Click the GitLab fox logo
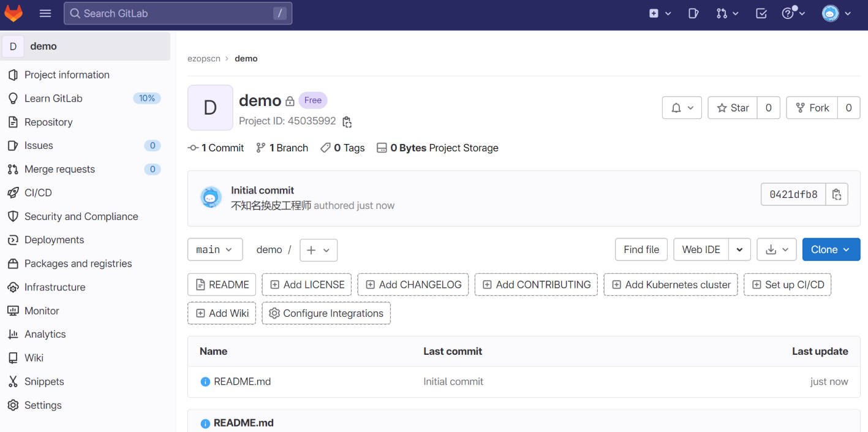The height and width of the screenshot is (432, 868). tap(13, 13)
